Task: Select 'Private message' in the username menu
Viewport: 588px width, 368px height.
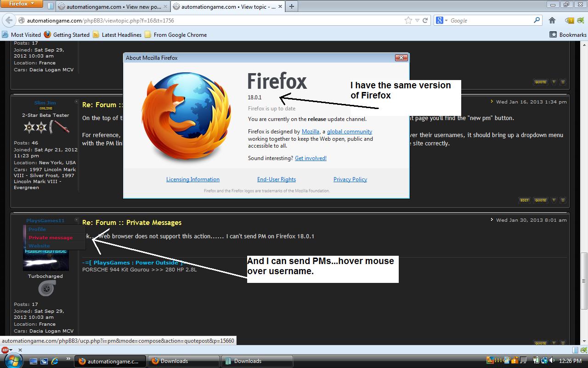Action: pyautogui.click(x=51, y=237)
